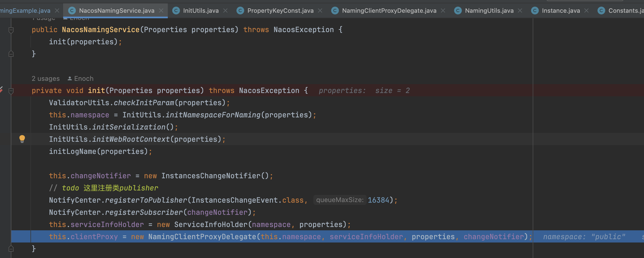Open the NamingClientProxyDelegate.java tab

tap(389, 11)
